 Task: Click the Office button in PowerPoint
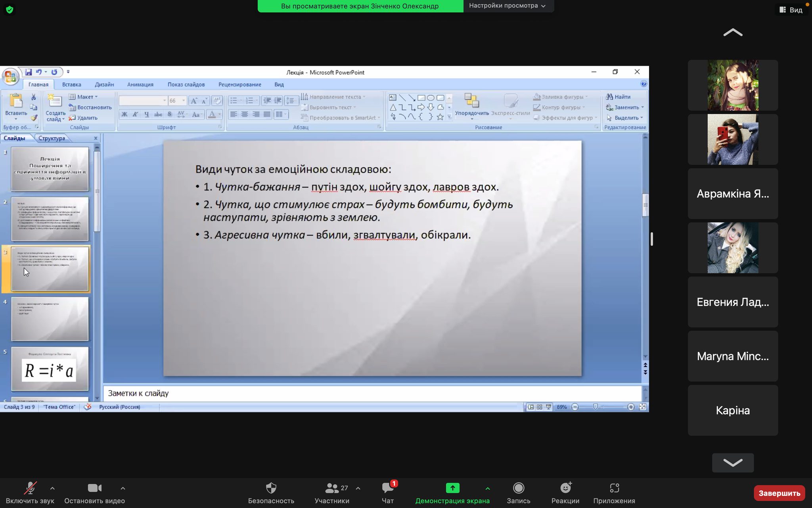coord(10,77)
